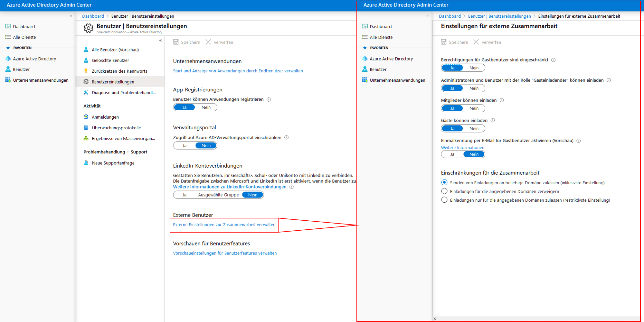Set Azure AD-Verwaltungsportal einschränken toggle to Ja
Viewport: 644px width, 322px height.
pos(185,146)
